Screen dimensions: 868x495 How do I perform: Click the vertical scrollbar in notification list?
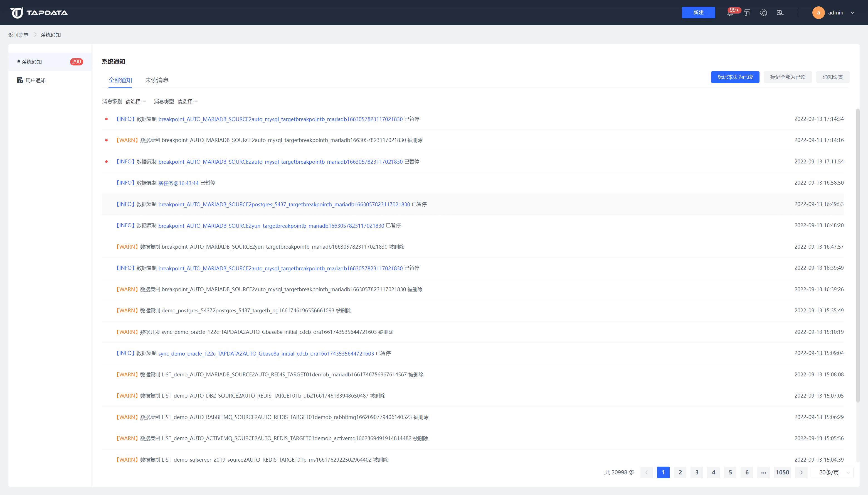point(857,255)
